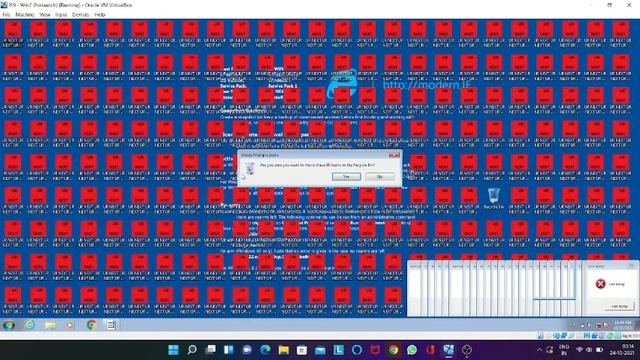Screen dimensions: 640x360
Task: Click the VirtualBox icon in the window title bar
Action: tap(4, 5)
